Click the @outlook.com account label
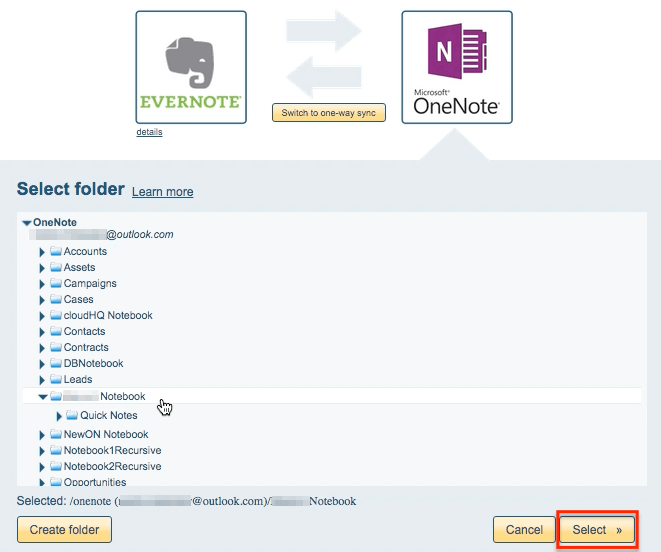Viewport: 661px width, 552px height. pyautogui.click(x=101, y=234)
